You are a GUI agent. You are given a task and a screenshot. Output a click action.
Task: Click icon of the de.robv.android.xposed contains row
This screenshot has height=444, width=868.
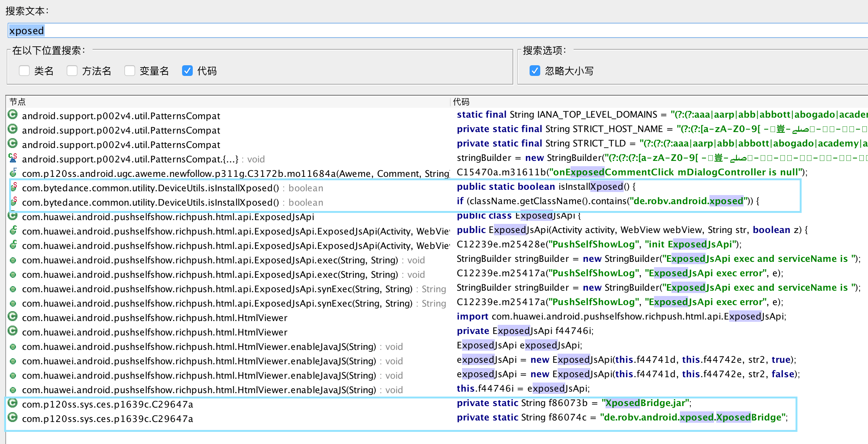pyautogui.click(x=14, y=202)
